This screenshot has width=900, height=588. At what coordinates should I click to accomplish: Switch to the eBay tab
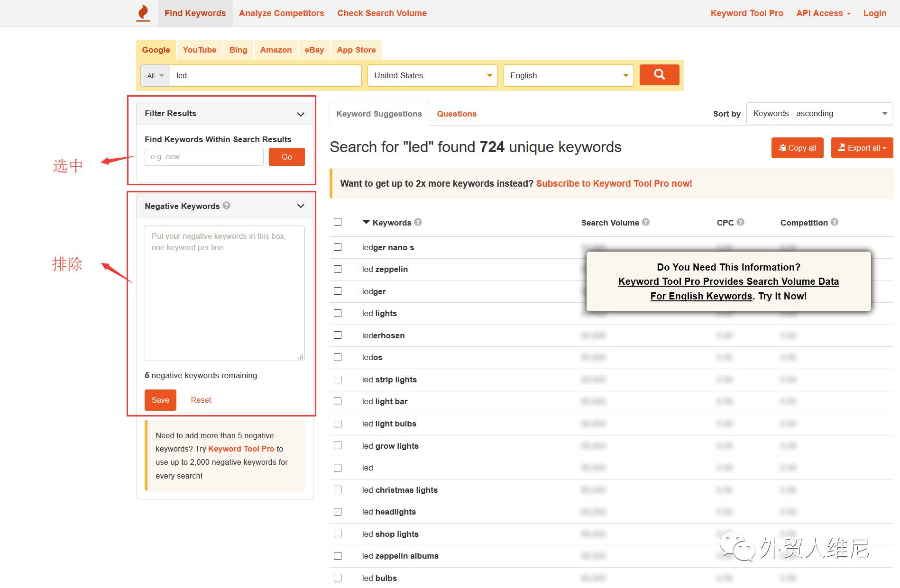pyautogui.click(x=314, y=50)
